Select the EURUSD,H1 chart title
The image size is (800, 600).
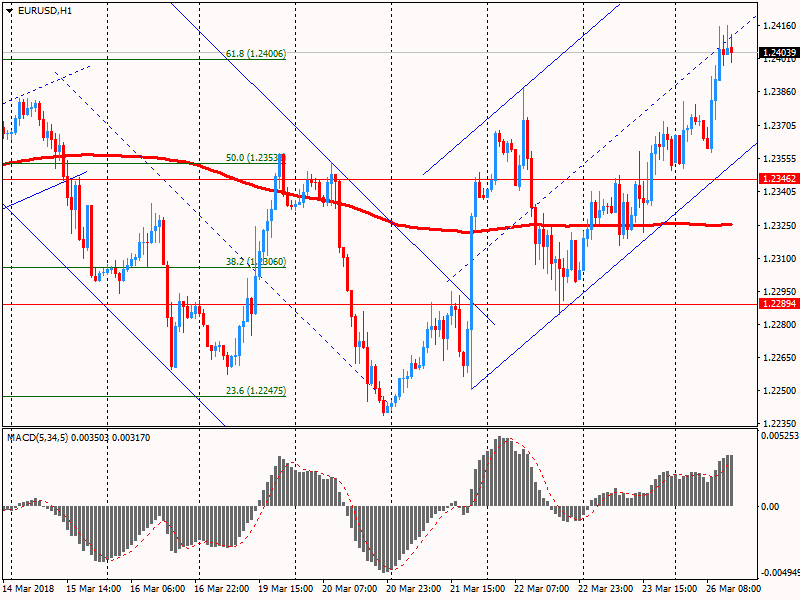coord(45,10)
